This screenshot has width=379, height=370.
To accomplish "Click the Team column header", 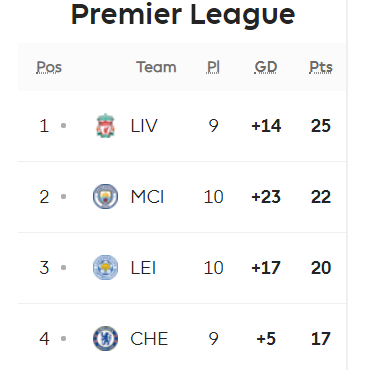I will (156, 67).
